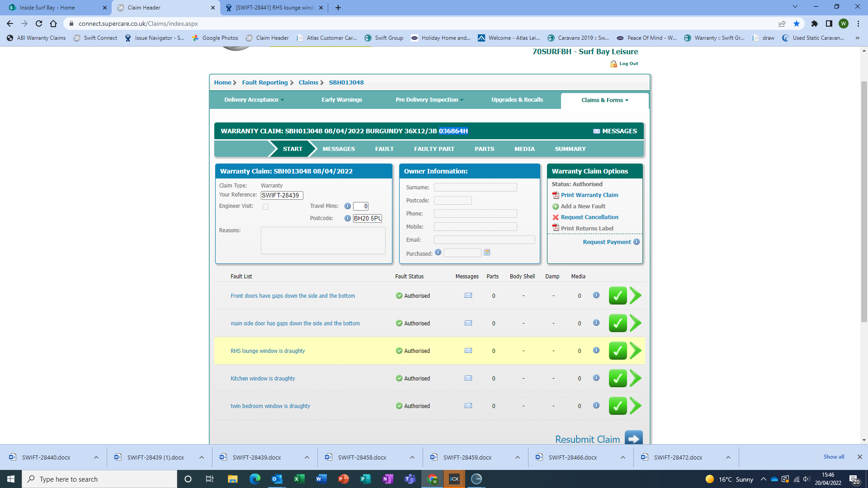Open Microsoft Teams from the taskbar
Screen dimensions: 868x488
click(x=410, y=479)
